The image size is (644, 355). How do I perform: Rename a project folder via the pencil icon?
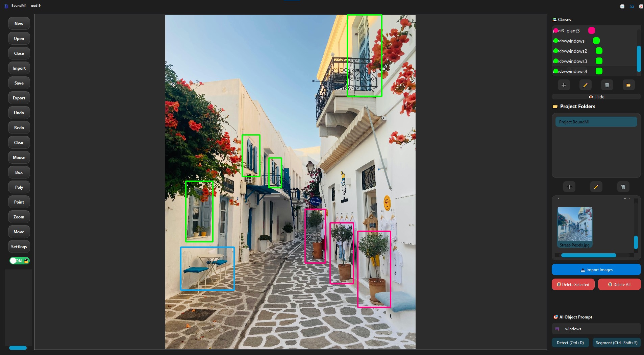(596, 187)
